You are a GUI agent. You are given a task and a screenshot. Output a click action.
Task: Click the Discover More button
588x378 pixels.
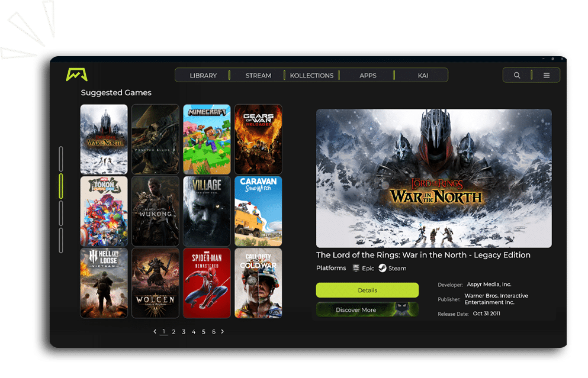click(x=367, y=309)
